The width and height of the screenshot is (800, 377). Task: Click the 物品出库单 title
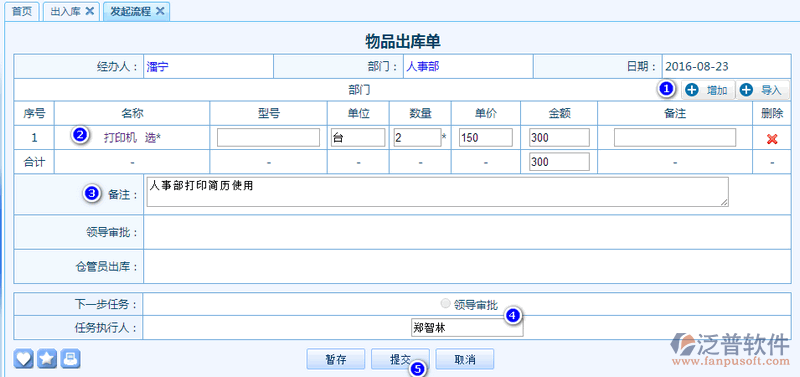click(x=403, y=41)
